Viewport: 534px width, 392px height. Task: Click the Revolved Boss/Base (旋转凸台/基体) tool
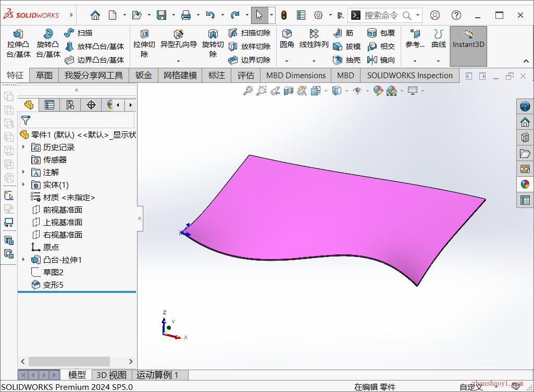coord(48,44)
